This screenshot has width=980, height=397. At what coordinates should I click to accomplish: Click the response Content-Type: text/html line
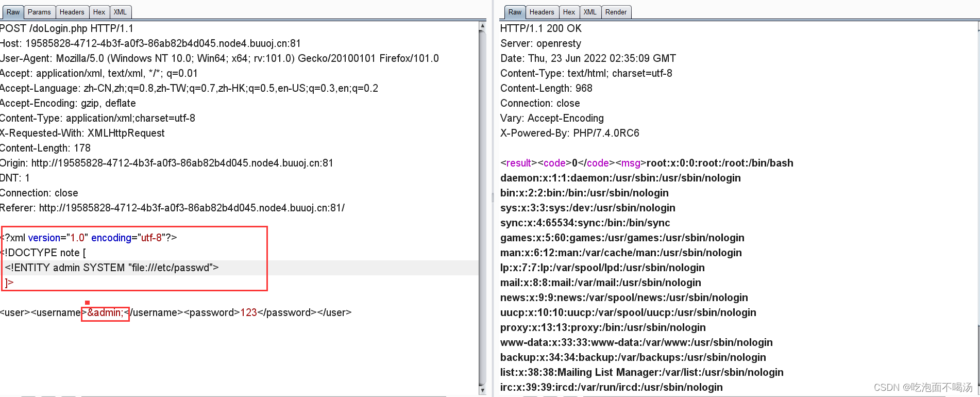(586, 73)
